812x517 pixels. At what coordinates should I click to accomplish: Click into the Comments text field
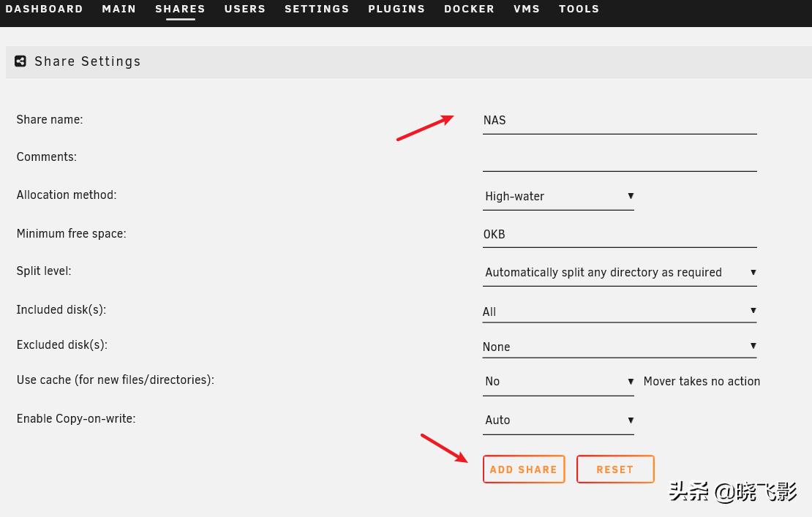[x=620, y=159]
